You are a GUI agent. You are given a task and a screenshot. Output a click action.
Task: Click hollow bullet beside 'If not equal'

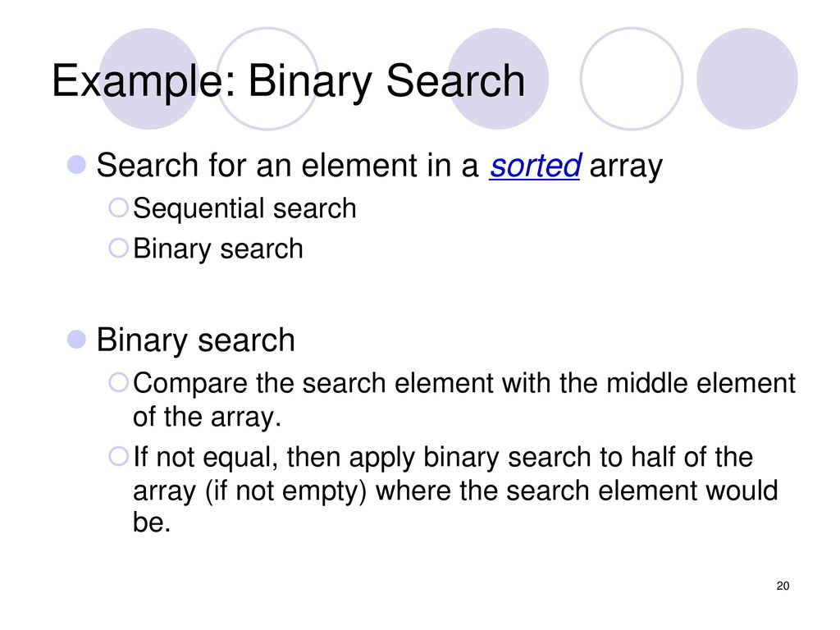point(118,456)
